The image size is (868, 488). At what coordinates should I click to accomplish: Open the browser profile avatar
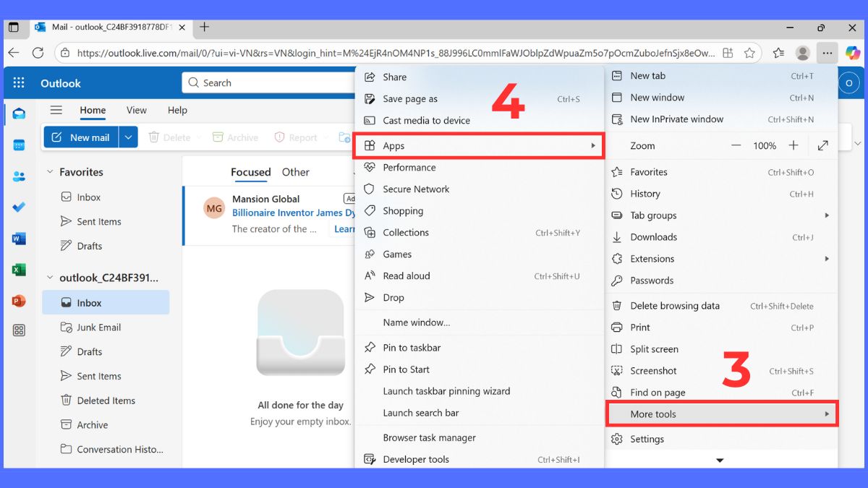[x=802, y=53]
